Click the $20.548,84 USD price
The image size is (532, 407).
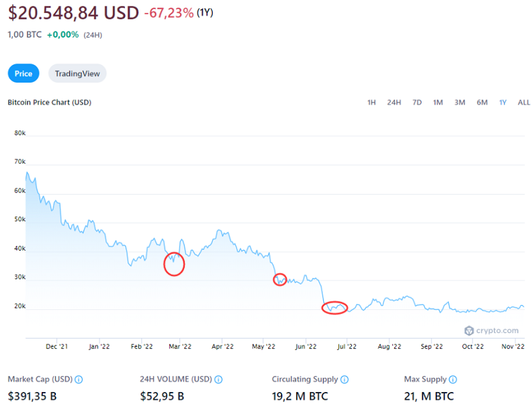point(73,13)
